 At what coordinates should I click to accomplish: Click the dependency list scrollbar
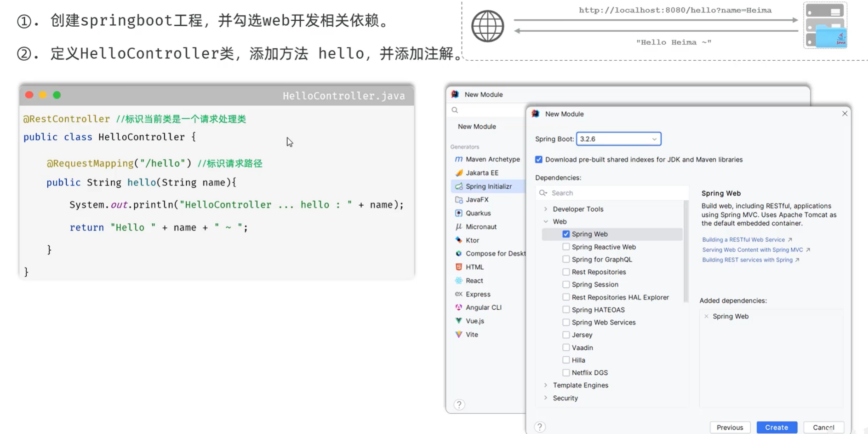[x=686, y=251]
